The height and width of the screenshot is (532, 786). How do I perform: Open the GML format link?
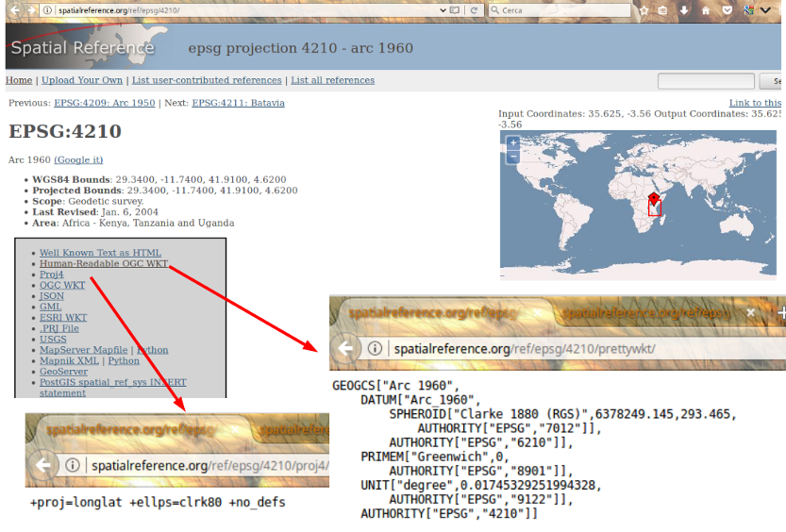51,307
